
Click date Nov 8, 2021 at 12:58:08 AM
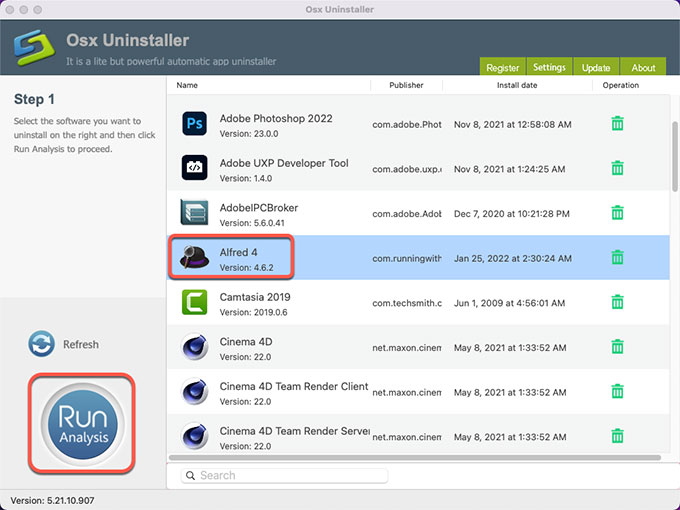pos(513,124)
